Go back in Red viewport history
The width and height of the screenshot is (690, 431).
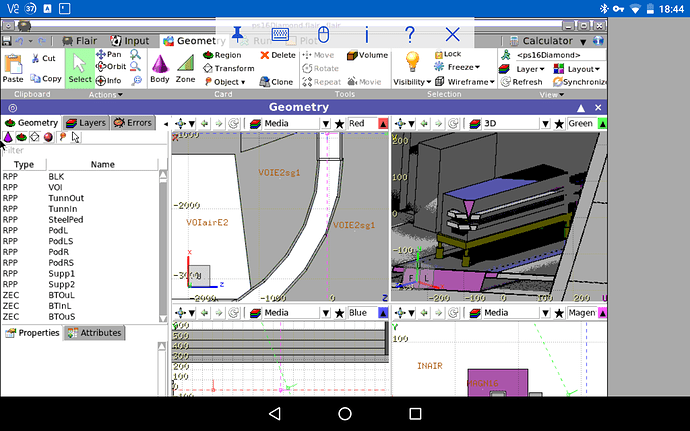[x=204, y=124]
